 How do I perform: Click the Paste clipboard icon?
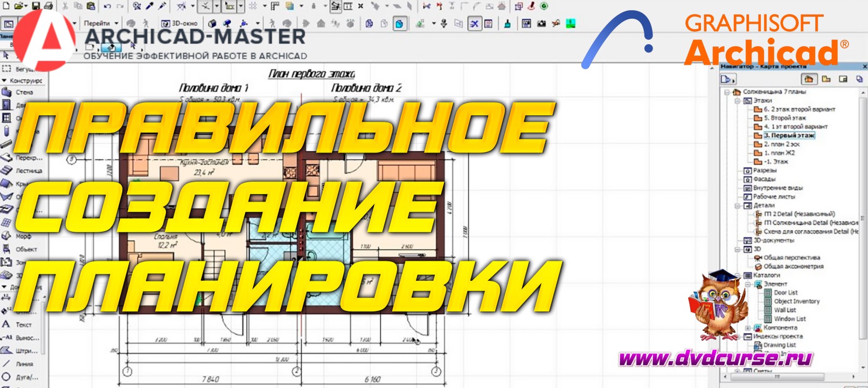(90, 6)
